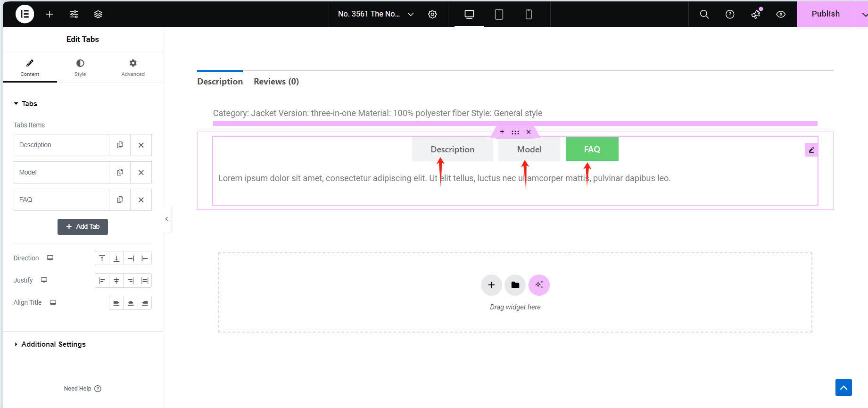Click the Description tab item field

[61, 145]
